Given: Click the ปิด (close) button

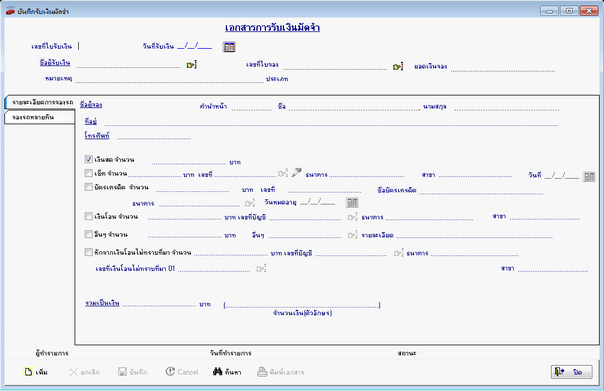Looking at the screenshot, I should (572, 372).
